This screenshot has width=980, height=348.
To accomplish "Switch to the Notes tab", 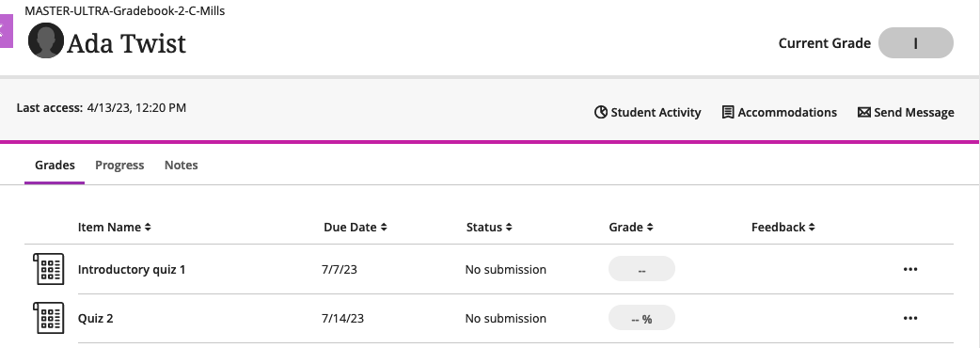I will pyautogui.click(x=182, y=166).
